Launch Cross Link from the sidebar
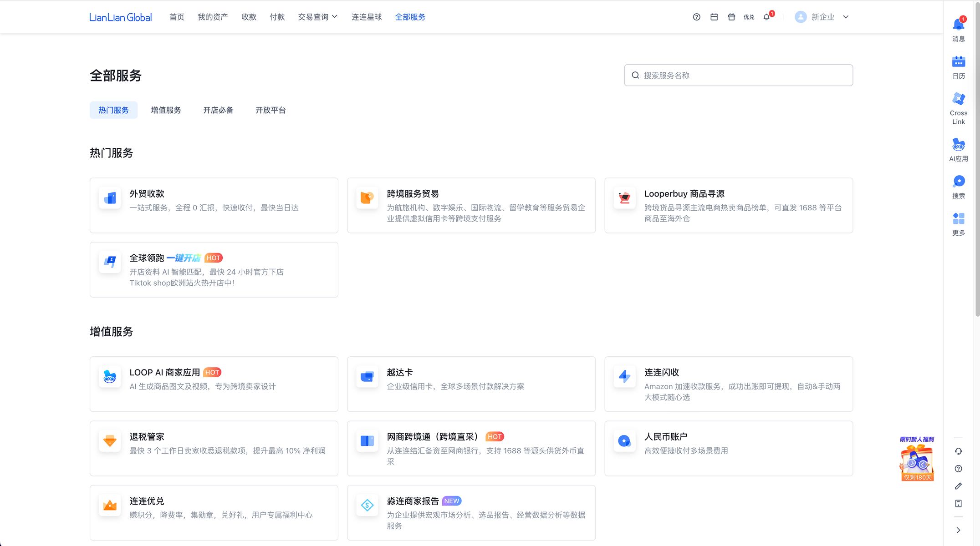The height and width of the screenshot is (546, 980). [x=958, y=107]
